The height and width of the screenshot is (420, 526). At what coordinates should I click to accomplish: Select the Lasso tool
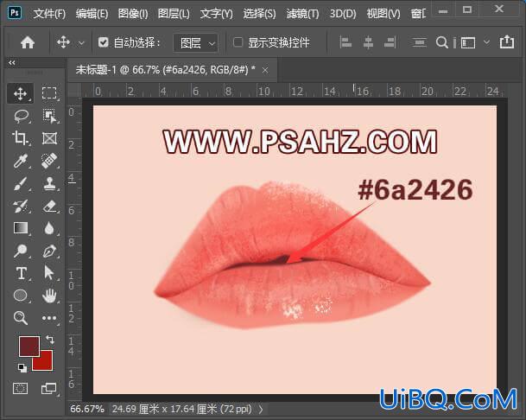coord(21,116)
